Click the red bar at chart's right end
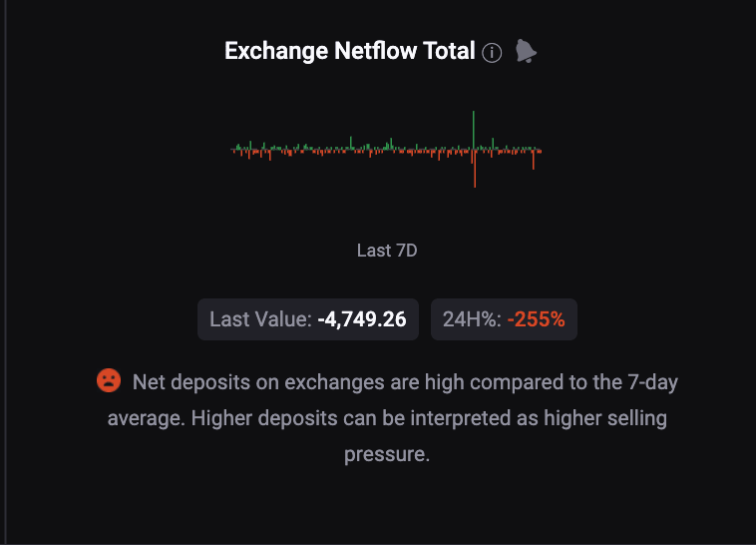Image resolution: width=756 pixels, height=545 pixels. click(x=534, y=160)
